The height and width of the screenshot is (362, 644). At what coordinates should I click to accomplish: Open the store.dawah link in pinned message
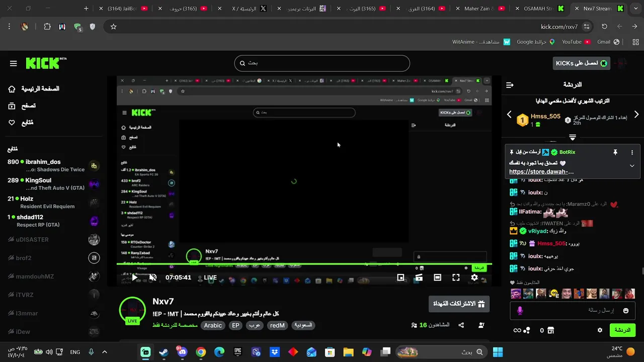click(541, 171)
